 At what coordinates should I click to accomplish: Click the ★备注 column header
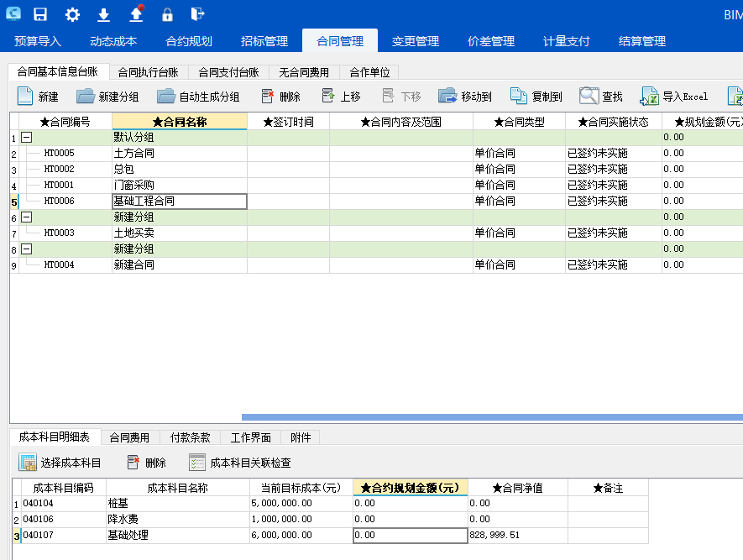click(609, 488)
